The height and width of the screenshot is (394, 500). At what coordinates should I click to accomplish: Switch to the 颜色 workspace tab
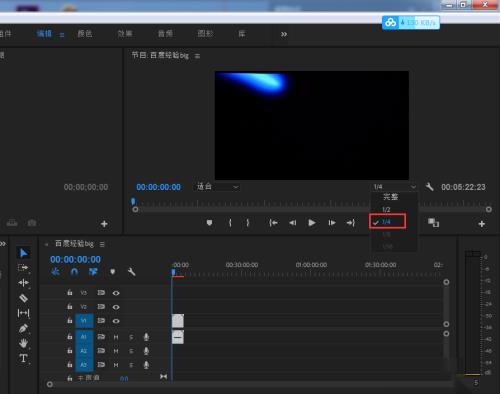85,34
